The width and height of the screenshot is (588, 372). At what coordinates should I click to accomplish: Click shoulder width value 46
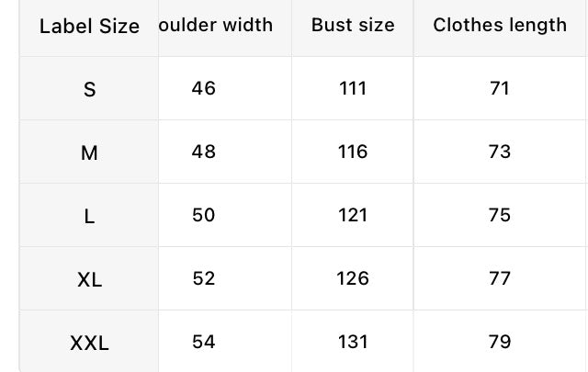204,88
